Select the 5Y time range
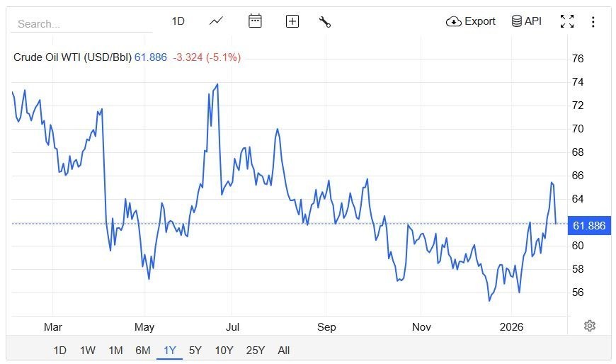 coord(195,350)
